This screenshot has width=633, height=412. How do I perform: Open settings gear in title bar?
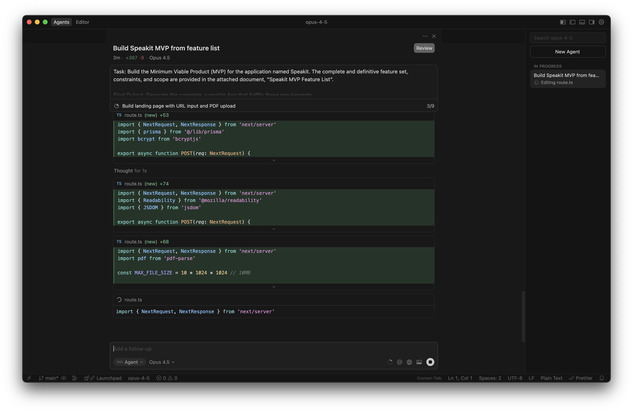pyautogui.click(x=602, y=22)
